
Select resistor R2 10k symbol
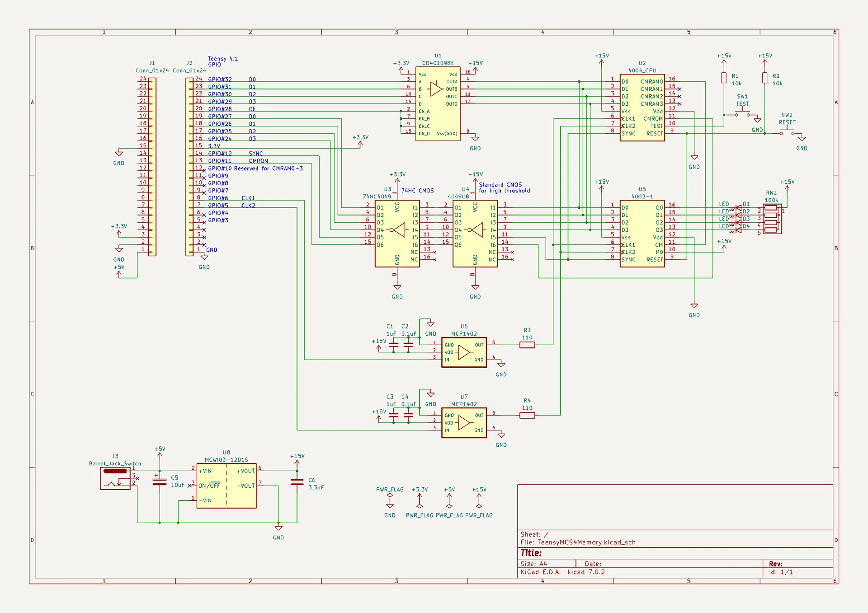click(764, 78)
